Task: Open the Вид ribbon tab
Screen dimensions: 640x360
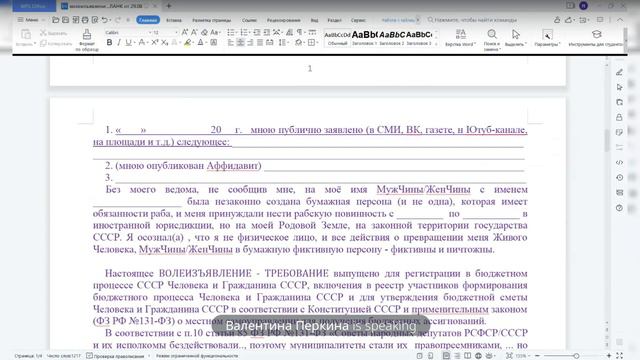Action: 314,20
